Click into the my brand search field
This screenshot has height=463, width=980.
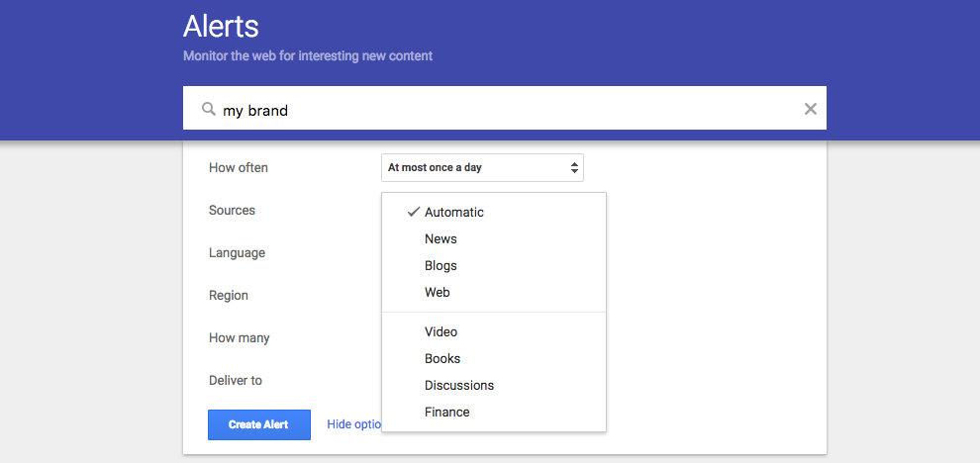coord(505,108)
